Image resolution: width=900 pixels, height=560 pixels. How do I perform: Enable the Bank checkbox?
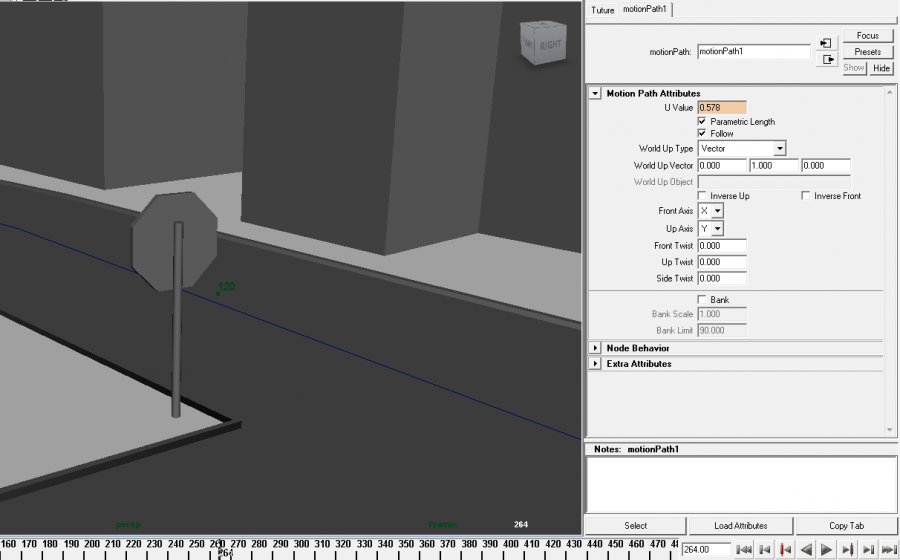pos(702,300)
